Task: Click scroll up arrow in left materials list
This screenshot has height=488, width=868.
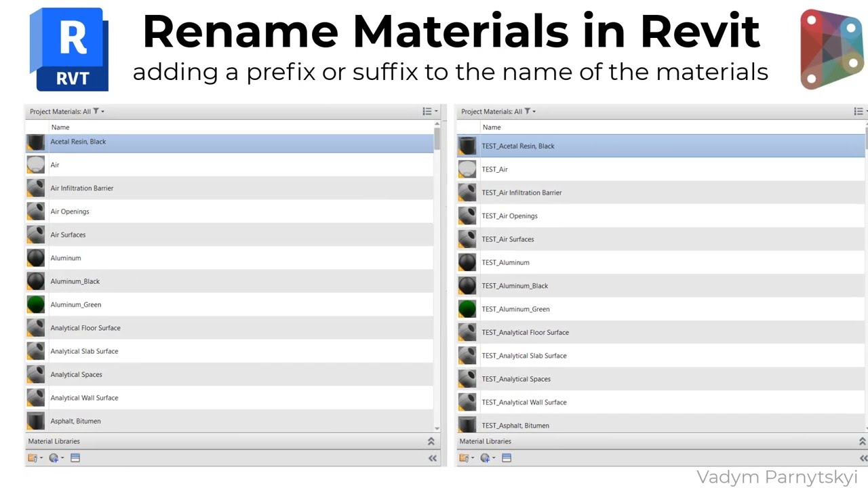Action: (x=437, y=125)
